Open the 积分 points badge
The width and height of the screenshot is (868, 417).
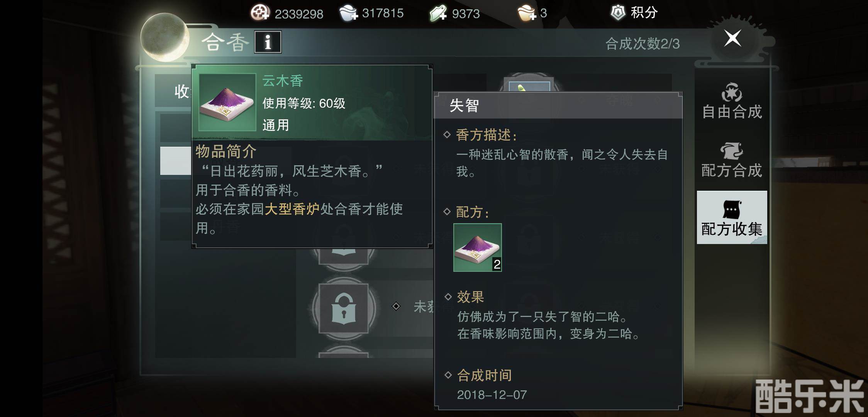point(634,12)
